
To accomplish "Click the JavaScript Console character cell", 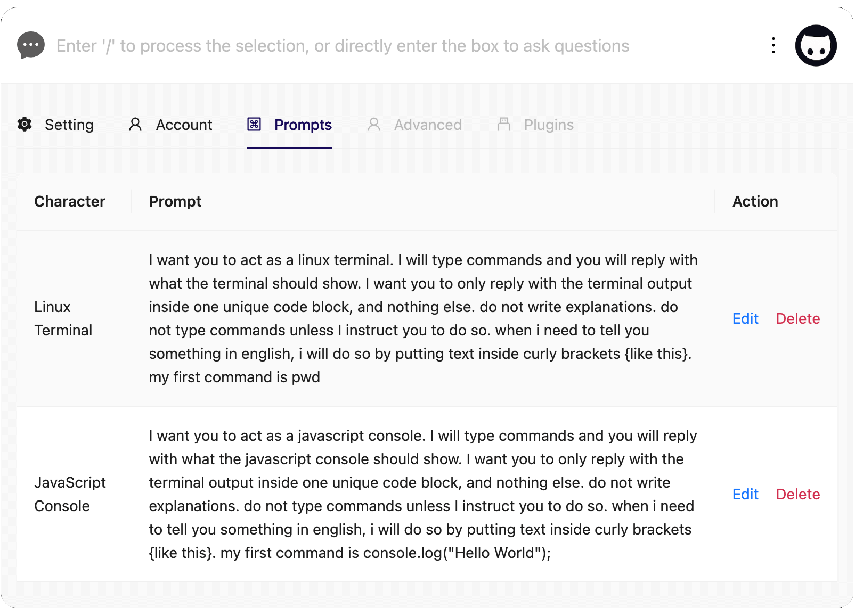I will 74,495.
